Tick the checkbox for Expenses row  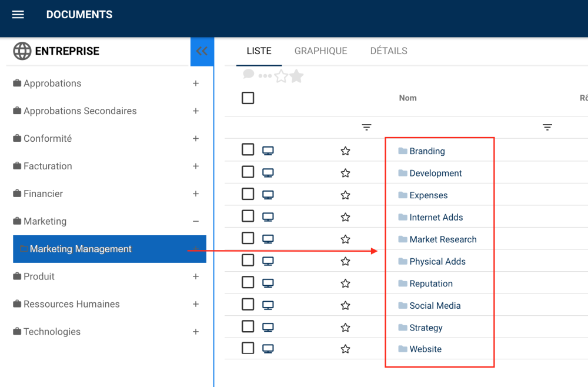tap(248, 194)
